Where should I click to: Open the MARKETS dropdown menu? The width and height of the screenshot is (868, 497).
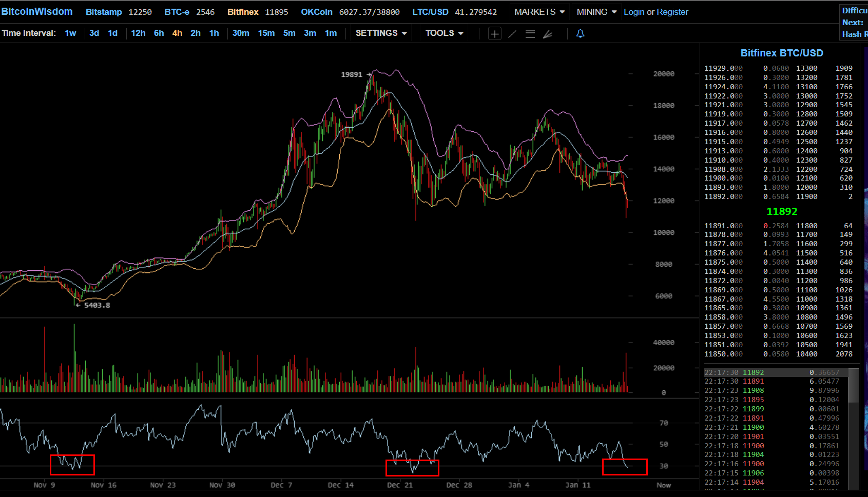(539, 12)
